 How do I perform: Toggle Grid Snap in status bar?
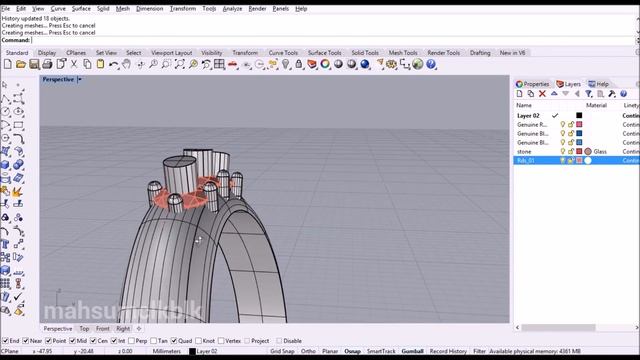(282, 351)
